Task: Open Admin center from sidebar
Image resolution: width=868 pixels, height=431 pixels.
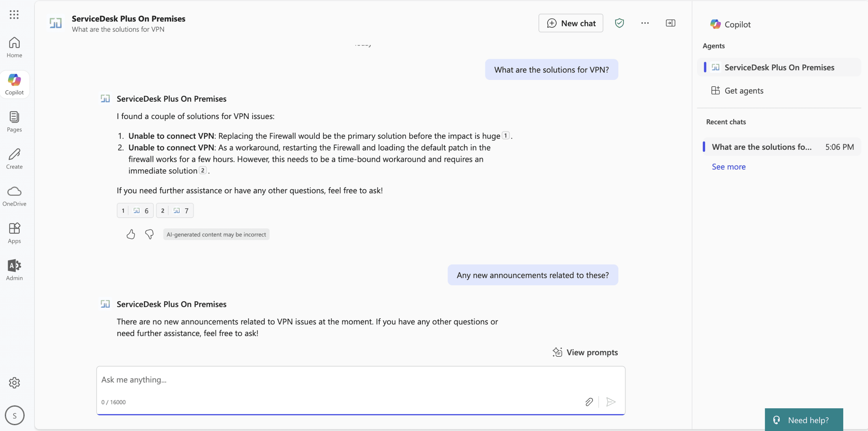Action: [x=14, y=270]
